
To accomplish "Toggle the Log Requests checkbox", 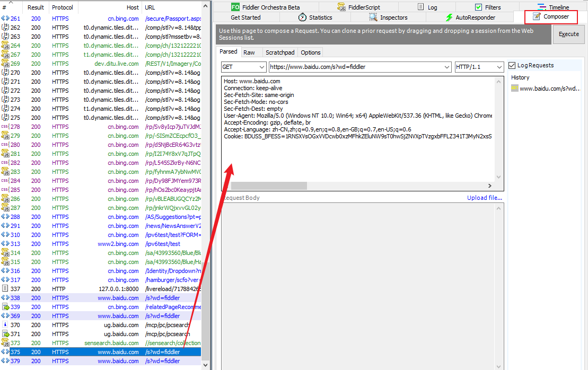I will pos(512,65).
